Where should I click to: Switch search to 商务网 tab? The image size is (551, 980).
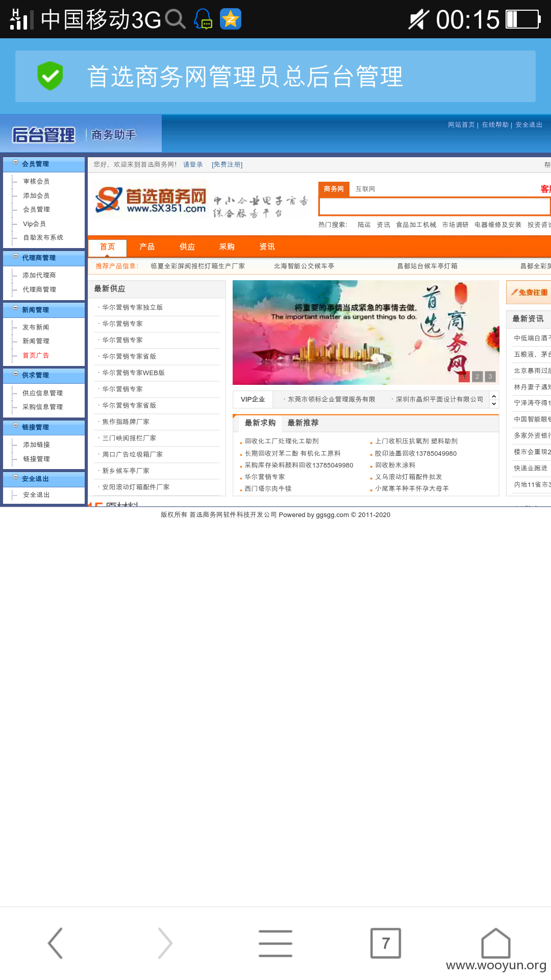pos(334,189)
